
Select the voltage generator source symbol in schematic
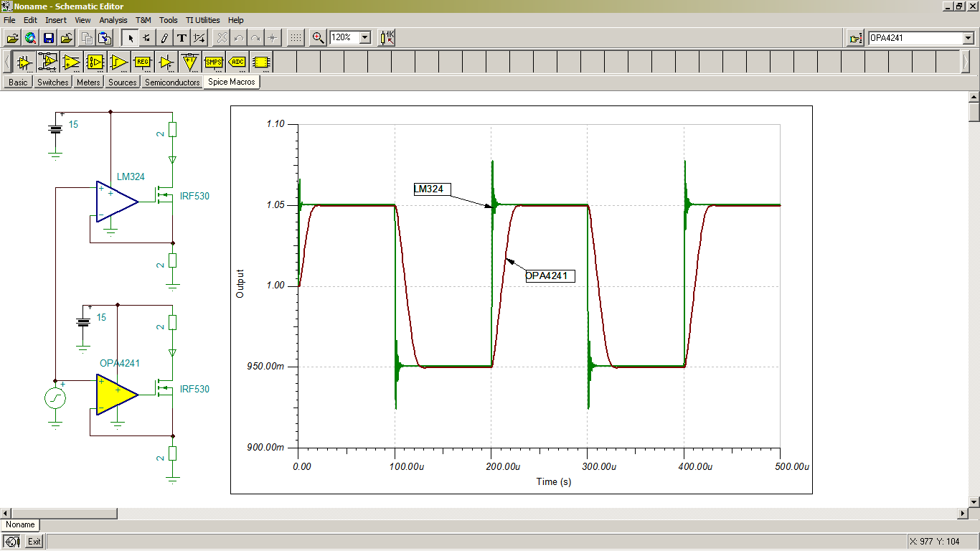[x=55, y=398]
